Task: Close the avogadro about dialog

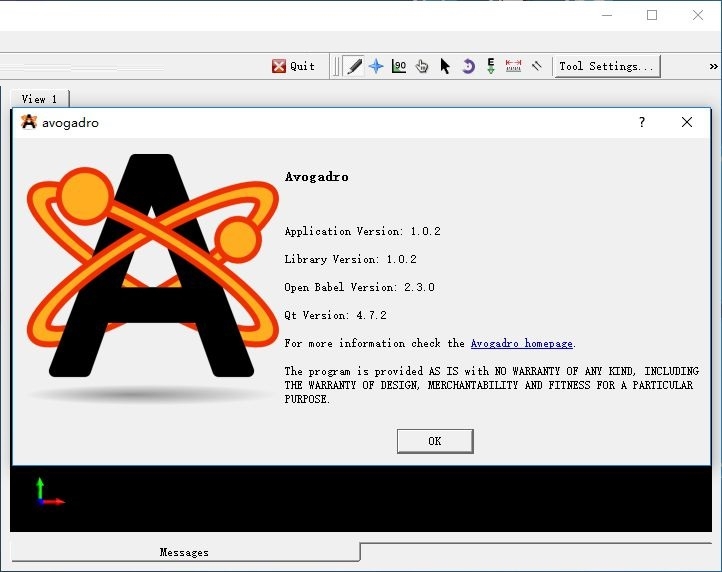Action: (x=687, y=123)
